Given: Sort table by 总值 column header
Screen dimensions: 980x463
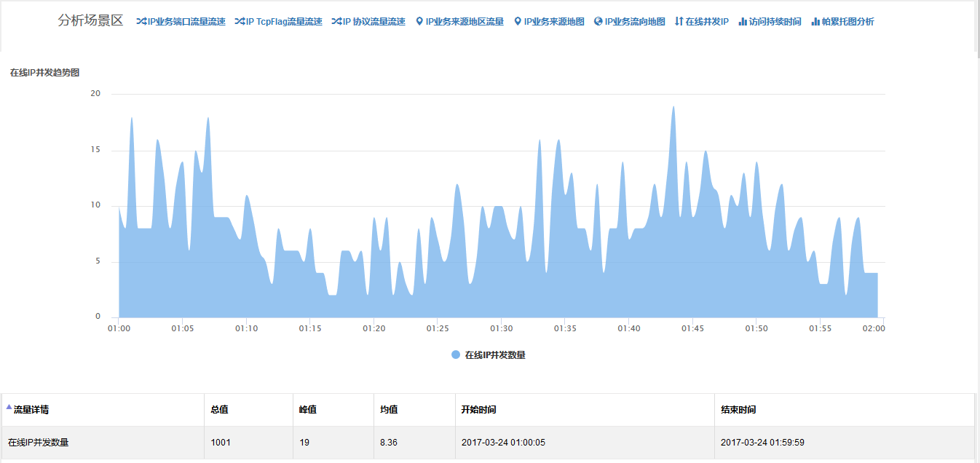Looking at the screenshot, I should coord(219,410).
